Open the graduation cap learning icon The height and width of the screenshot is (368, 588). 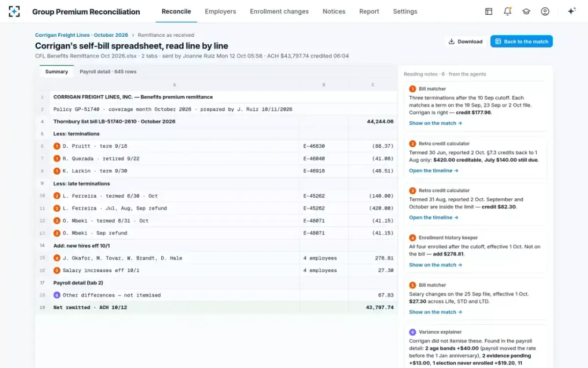coord(526,11)
